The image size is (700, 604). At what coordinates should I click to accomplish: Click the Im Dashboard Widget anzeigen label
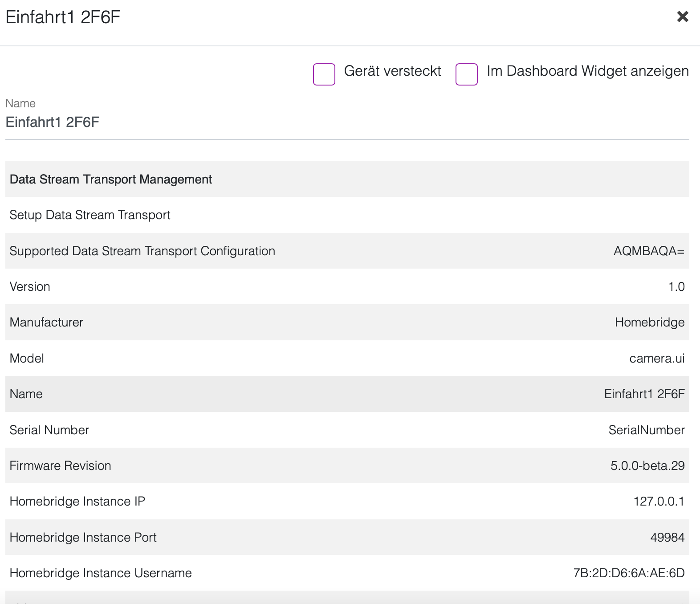point(587,71)
